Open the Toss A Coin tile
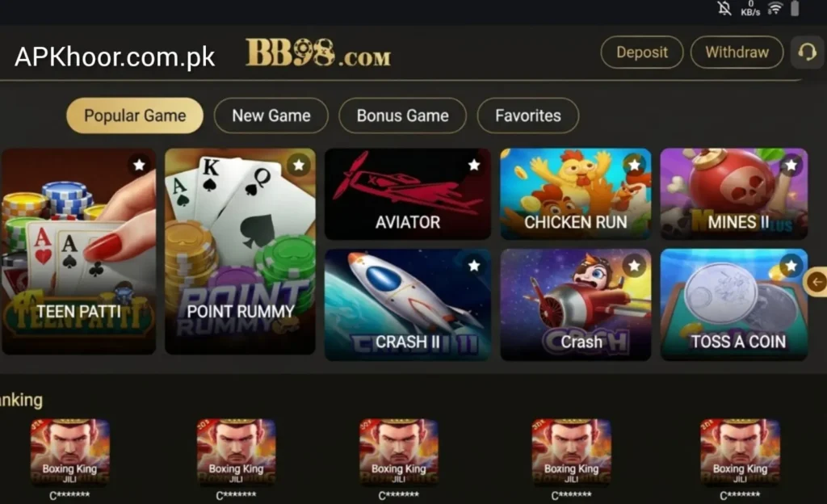 [733, 304]
